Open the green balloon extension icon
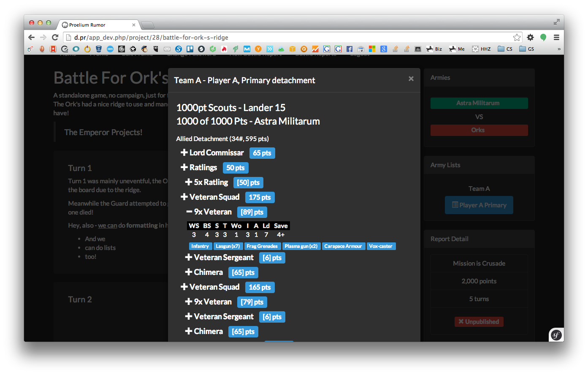 (543, 38)
